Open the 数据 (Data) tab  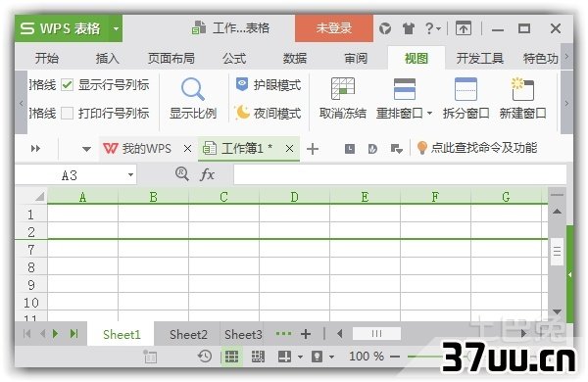(x=295, y=58)
